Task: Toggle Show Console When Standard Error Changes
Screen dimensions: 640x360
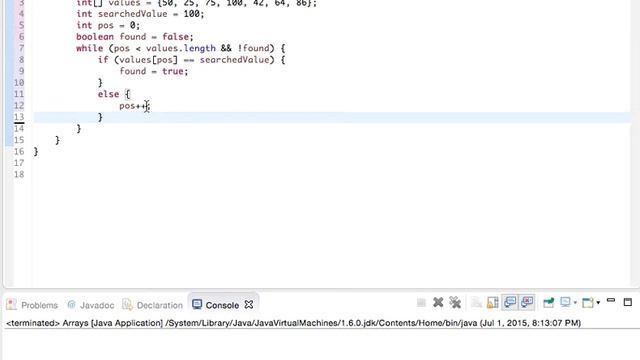Action: tap(527, 302)
